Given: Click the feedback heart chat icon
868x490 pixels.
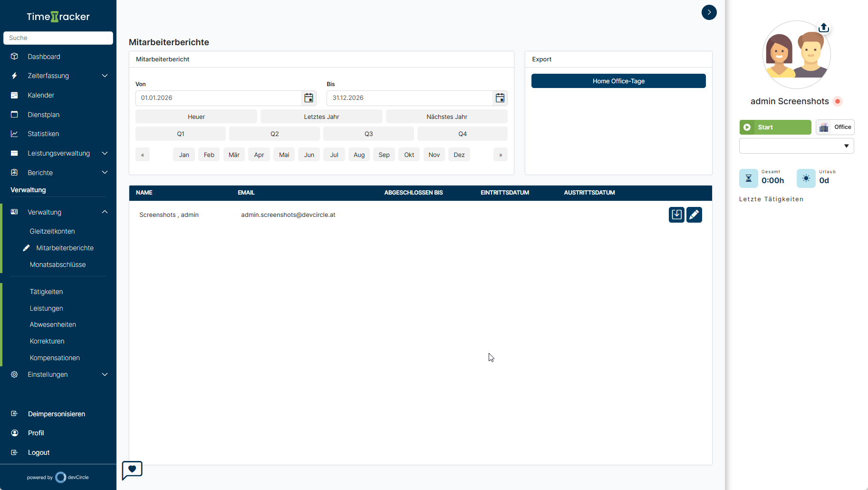Looking at the screenshot, I should (x=132, y=470).
